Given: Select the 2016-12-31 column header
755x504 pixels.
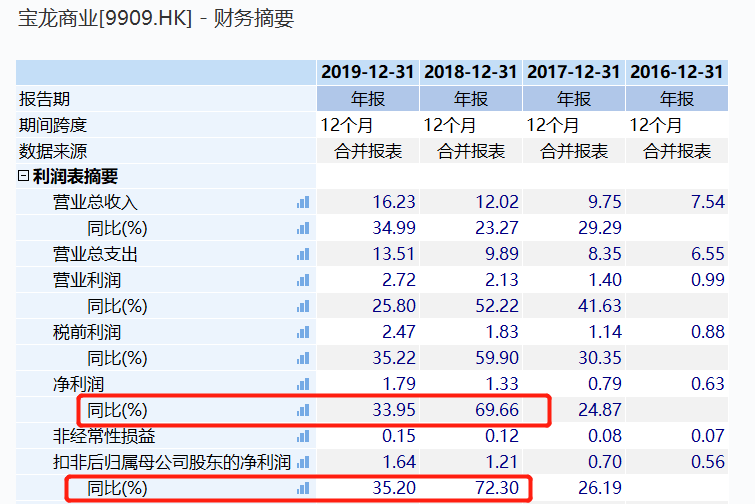Looking at the screenshot, I should 677,72.
